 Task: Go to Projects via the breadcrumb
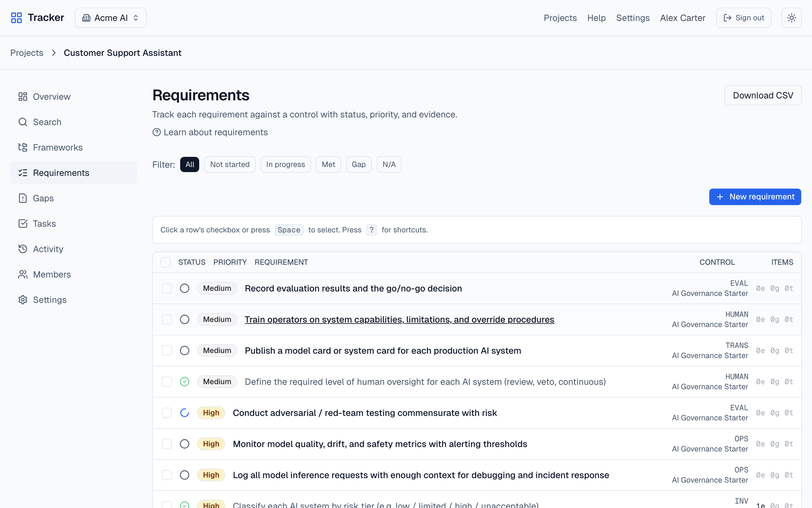click(x=27, y=53)
